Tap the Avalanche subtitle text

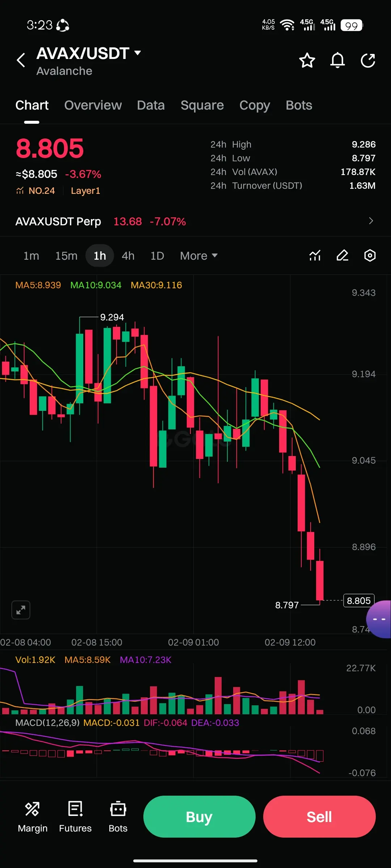pyautogui.click(x=64, y=71)
